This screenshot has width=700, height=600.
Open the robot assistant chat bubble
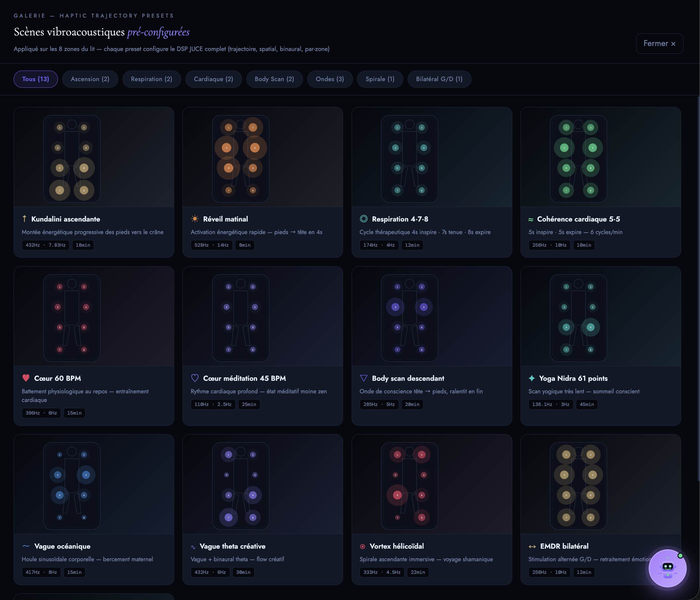[x=668, y=568]
